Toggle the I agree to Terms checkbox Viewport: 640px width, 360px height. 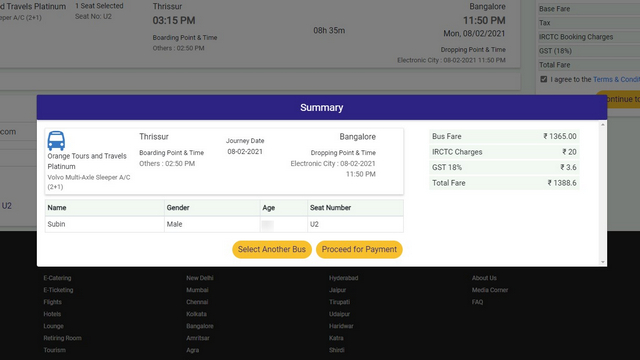pos(544,79)
